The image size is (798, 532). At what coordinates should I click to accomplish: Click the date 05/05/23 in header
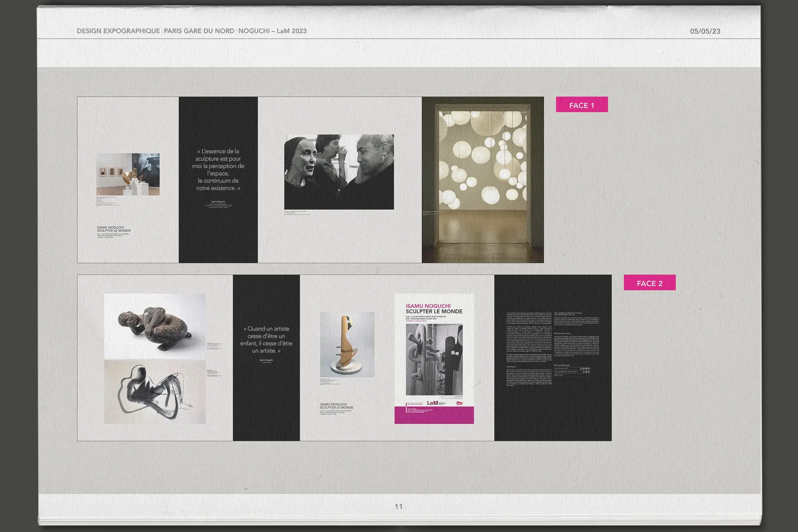pyautogui.click(x=705, y=31)
